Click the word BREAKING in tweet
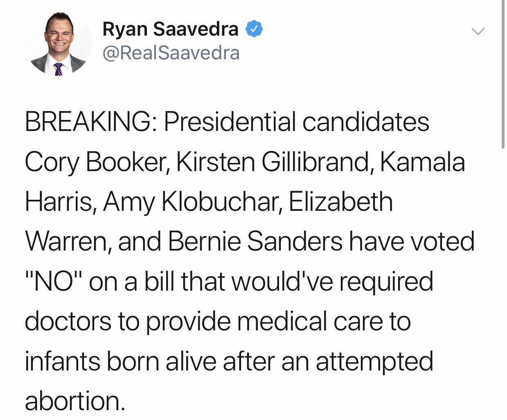 click(87, 122)
